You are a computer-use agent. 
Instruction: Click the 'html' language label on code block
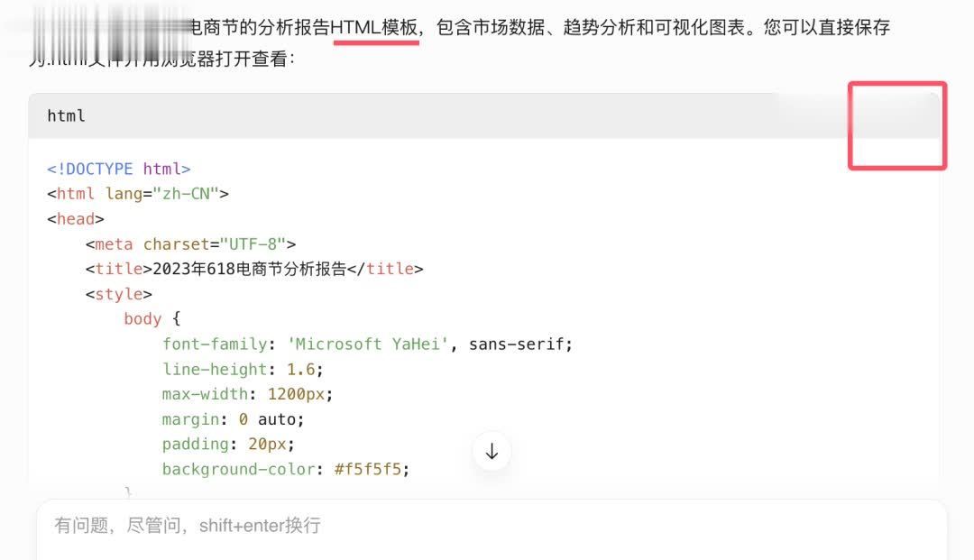[66, 115]
